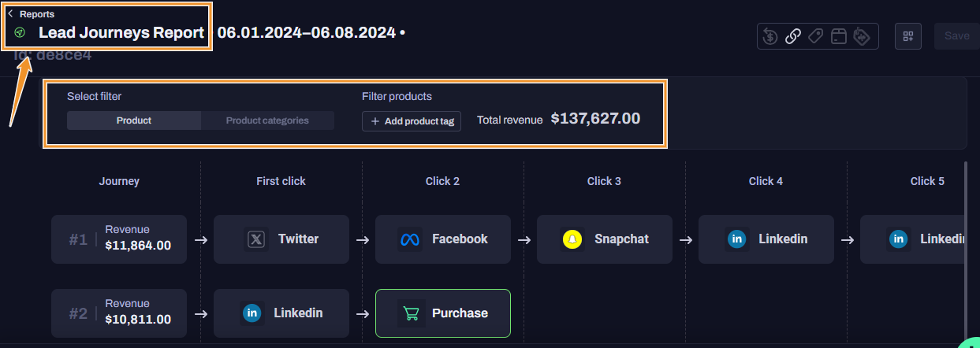The image size is (980, 348).
Task: Click the refund dollar icon in toolbar
Action: 770,36
